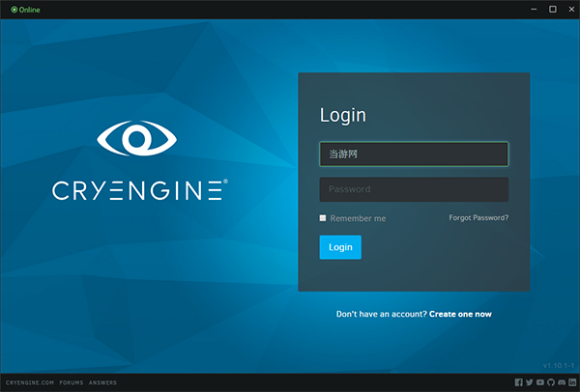Tick the Remember me checkbox
Image resolution: width=580 pixels, height=392 pixels.
(x=323, y=218)
